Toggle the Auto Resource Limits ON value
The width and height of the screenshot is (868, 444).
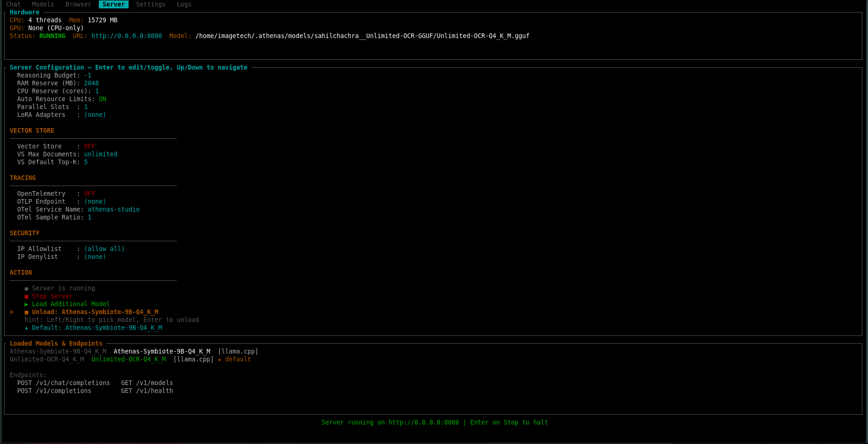tap(103, 99)
